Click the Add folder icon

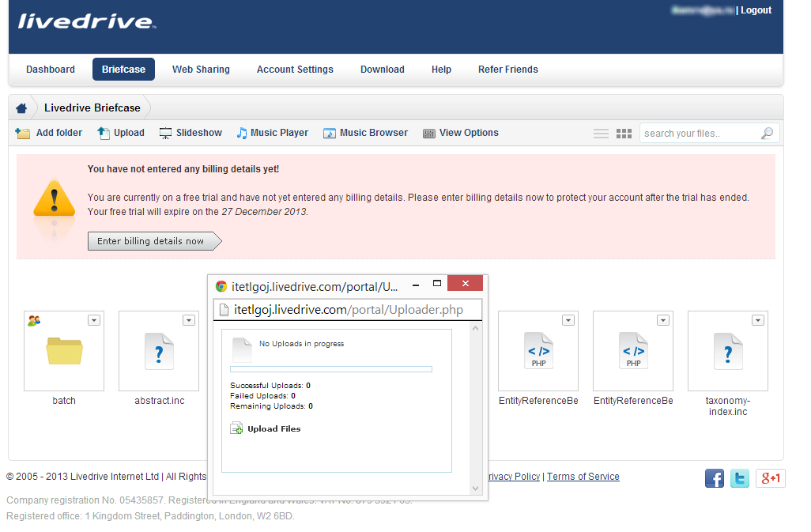(22, 134)
